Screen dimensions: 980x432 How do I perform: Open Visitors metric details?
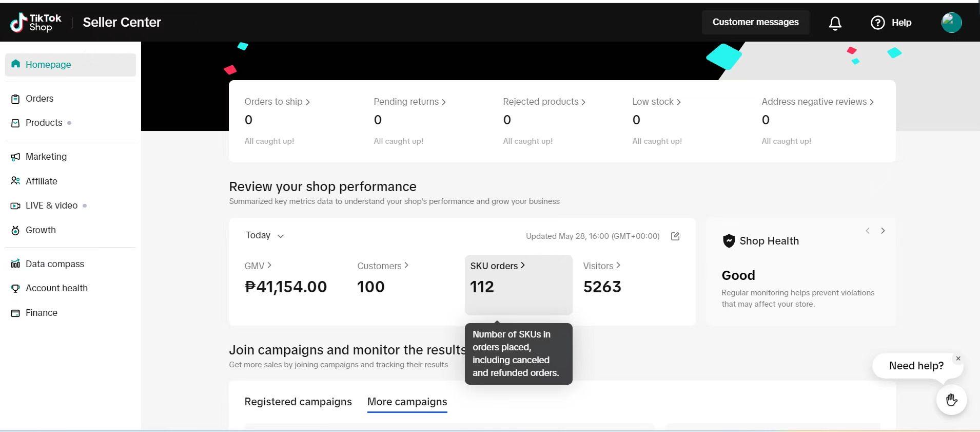point(602,266)
